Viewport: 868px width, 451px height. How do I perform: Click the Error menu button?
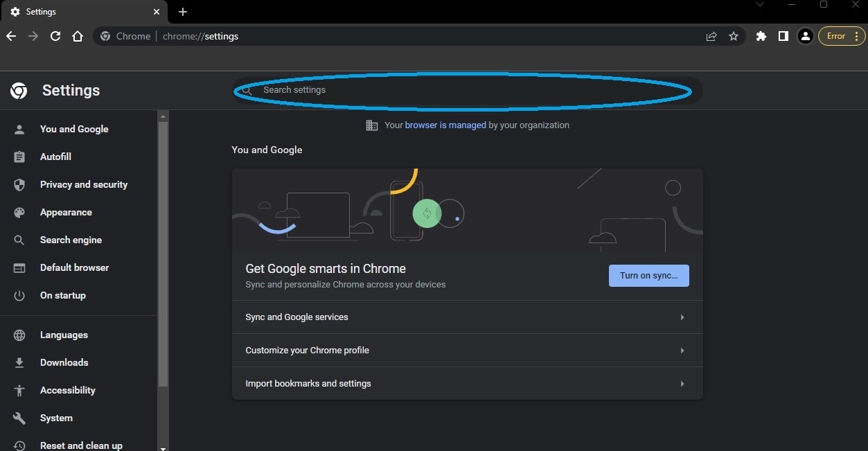pyautogui.click(x=842, y=36)
